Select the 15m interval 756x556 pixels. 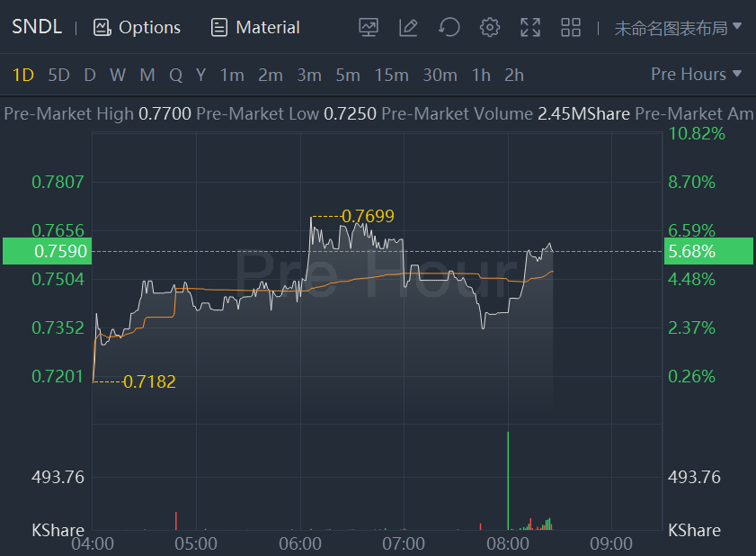point(391,75)
